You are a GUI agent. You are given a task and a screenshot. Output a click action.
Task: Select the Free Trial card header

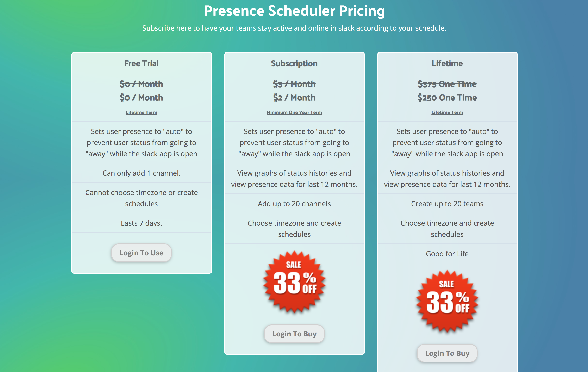click(x=141, y=63)
